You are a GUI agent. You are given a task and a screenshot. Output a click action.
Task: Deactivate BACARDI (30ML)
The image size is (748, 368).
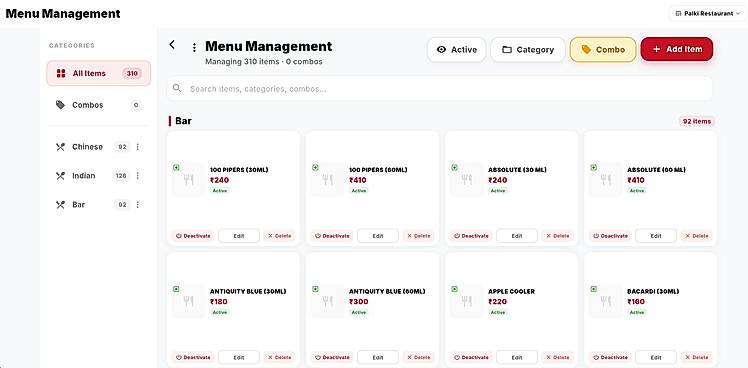pos(610,357)
